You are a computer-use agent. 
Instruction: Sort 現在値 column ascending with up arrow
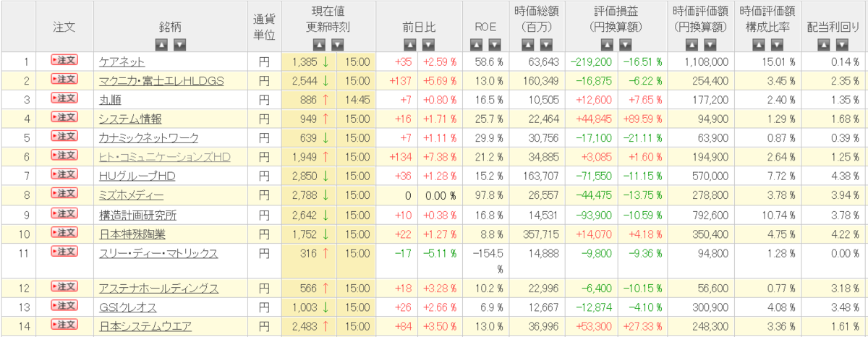pos(319,44)
